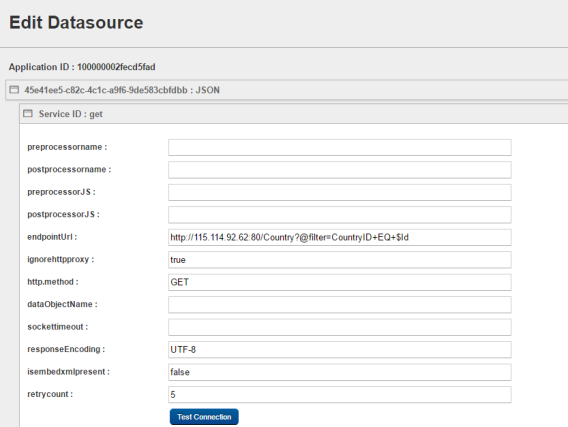Collapse the Service ID get panel icon

pos(28,113)
